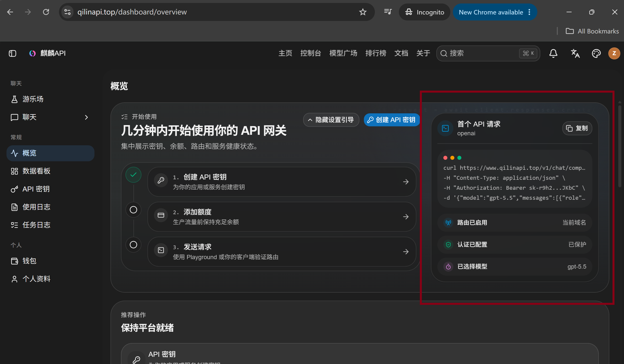The image size is (624, 364).
Task: Expand the 聊天 sidebar submenu chevron
Action: [x=86, y=117]
